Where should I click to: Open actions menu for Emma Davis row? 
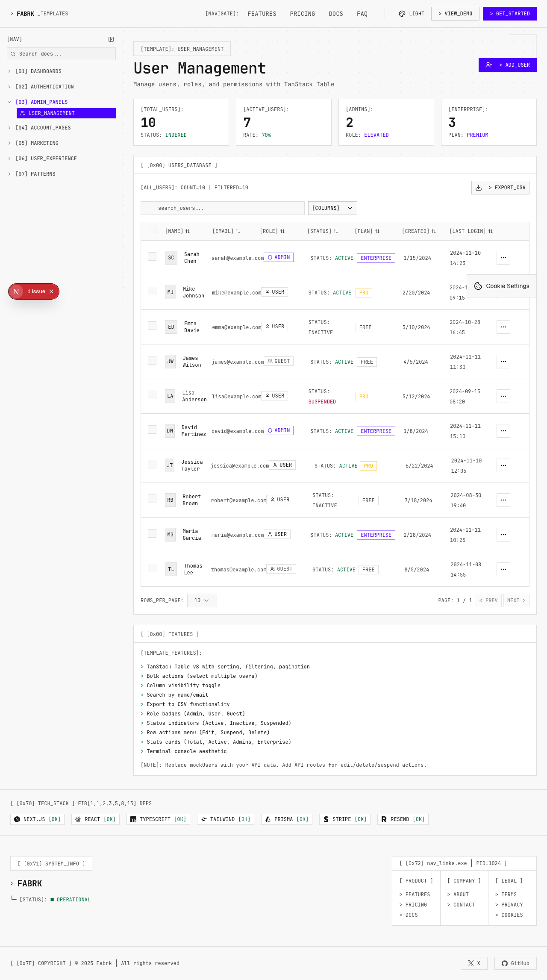tap(503, 327)
